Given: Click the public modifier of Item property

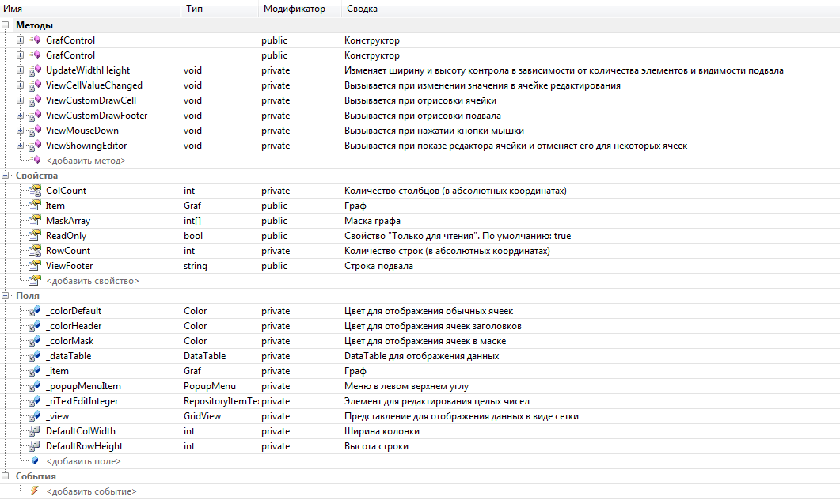Looking at the screenshot, I should point(274,206).
